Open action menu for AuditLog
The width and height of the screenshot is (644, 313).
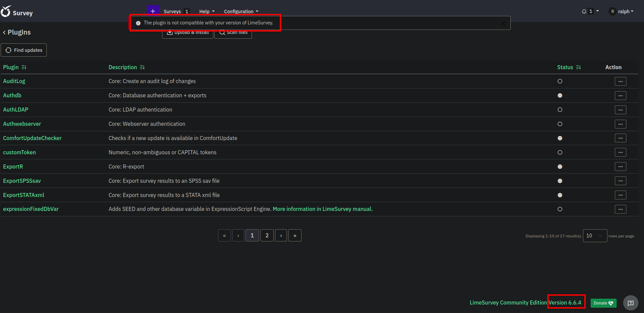point(620,81)
